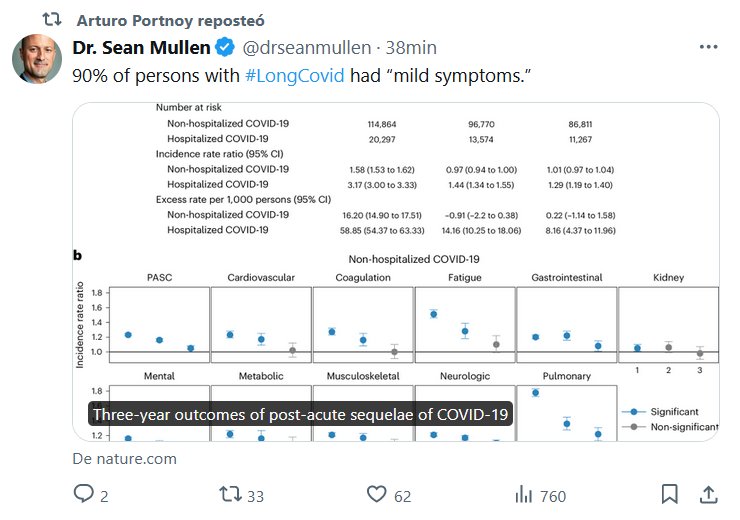
Task: Repost this tweet using the retweet icon
Action: click(230, 494)
